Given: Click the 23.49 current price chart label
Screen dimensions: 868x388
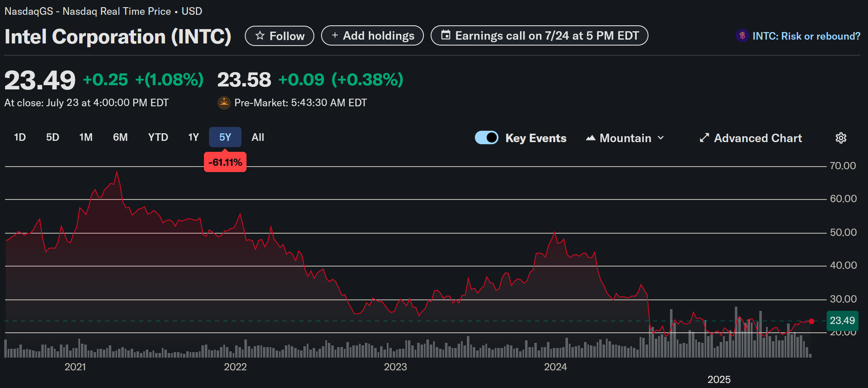Looking at the screenshot, I should 842,321.
